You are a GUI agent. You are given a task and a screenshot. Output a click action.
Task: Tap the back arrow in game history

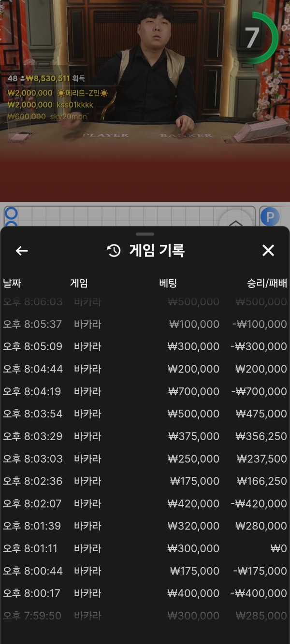click(x=22, y=250)
